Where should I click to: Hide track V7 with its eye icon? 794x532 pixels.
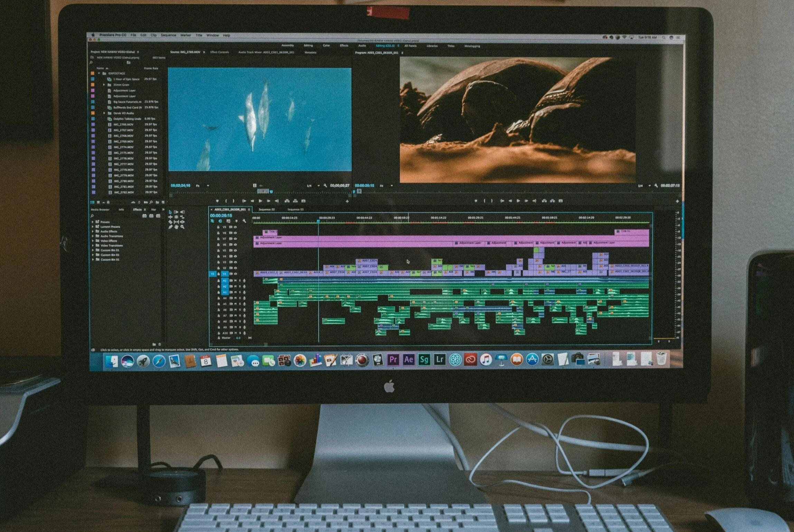coord(235,239)
